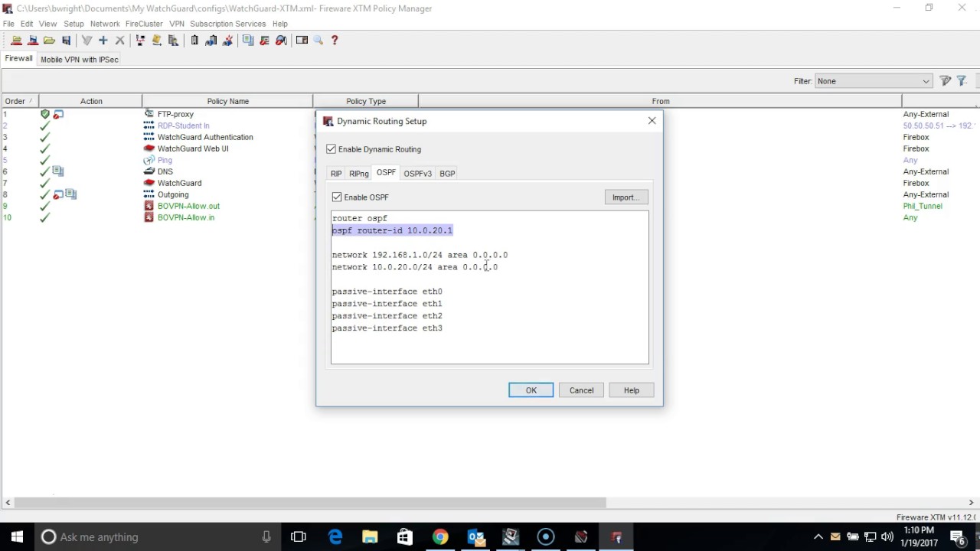Select the Mobile VPN with IPSec tab
This screenshot has height=551, width=980.
(x=80, y=59)
